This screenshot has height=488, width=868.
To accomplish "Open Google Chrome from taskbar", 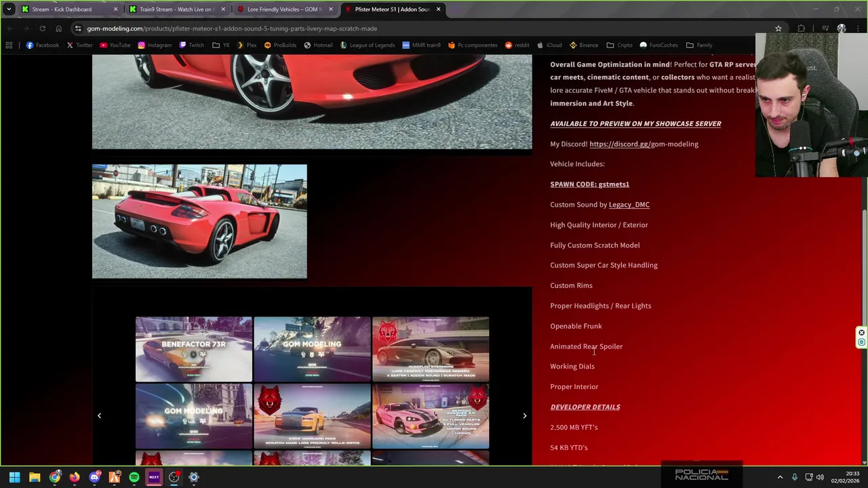I will pos(54,477).
